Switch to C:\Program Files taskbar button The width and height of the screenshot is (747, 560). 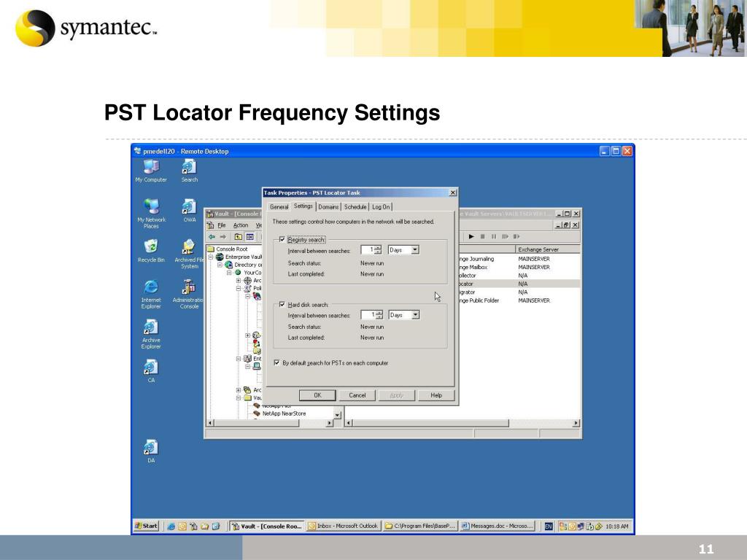(x=420, y=526)
